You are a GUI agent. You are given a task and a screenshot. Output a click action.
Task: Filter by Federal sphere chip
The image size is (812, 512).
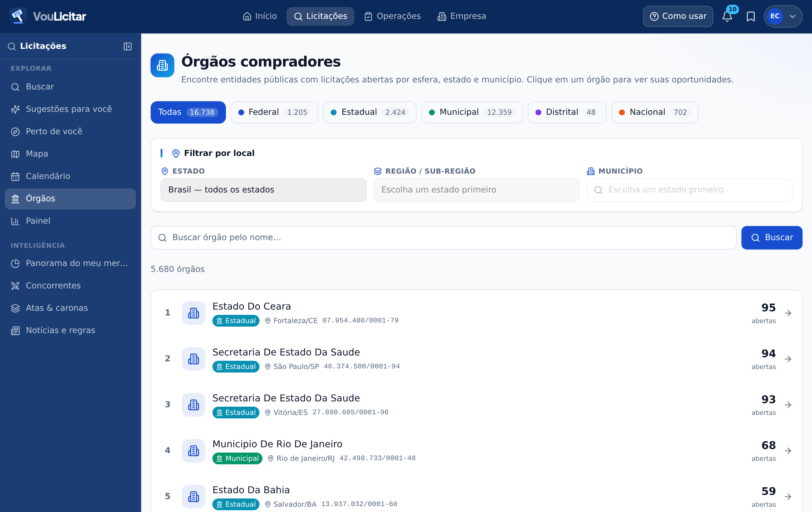tap(274, 112)
